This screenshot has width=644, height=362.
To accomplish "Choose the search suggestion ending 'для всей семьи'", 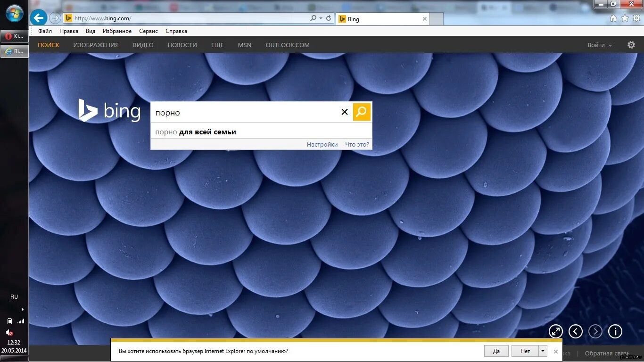I will [261, 132].
